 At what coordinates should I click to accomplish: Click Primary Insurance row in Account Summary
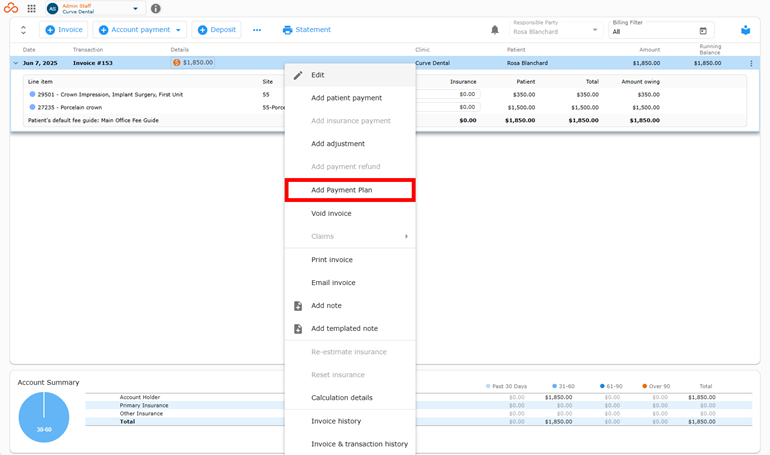coord(418,405)
